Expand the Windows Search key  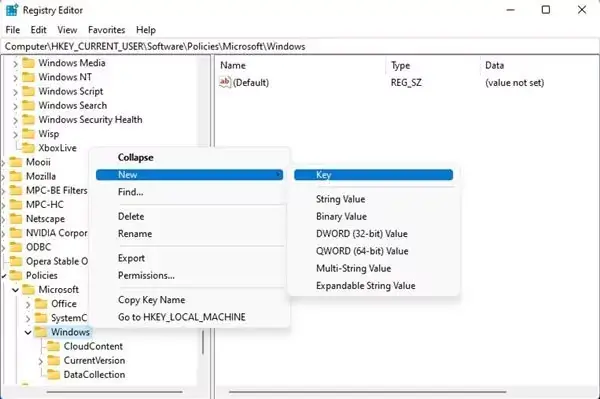coord(15,106)
